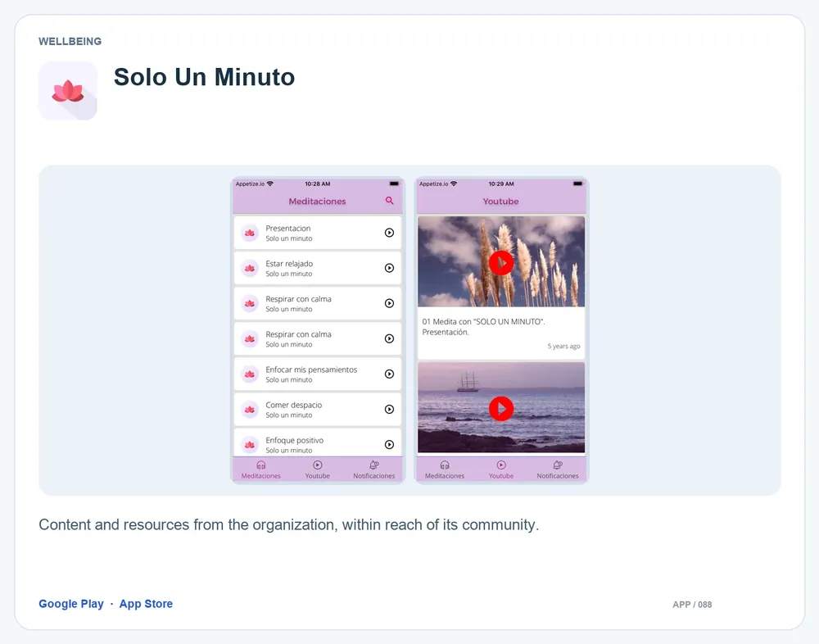The image size is (819, 644).
Task: Play the pampas grass video
Action: (501, 263)
